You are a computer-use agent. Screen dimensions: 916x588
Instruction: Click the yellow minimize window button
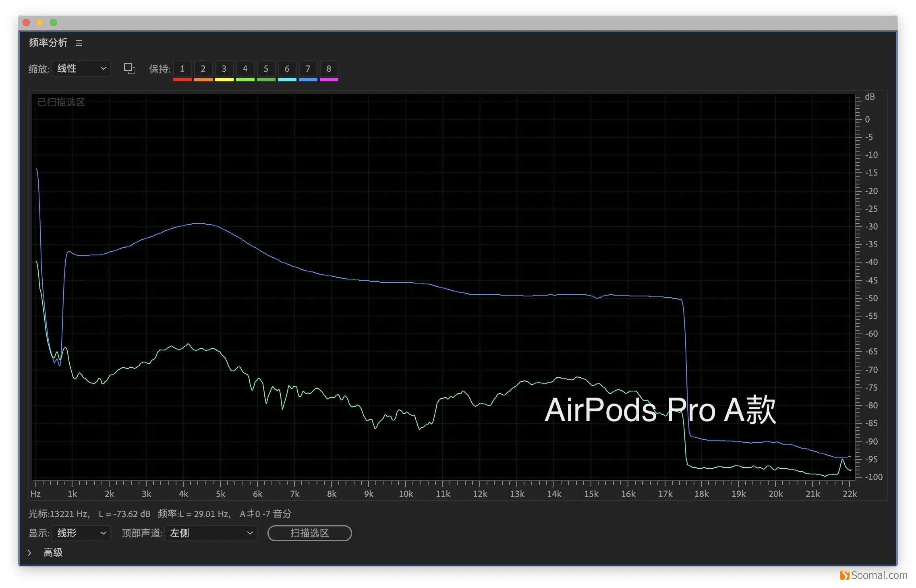click(40, 23)
